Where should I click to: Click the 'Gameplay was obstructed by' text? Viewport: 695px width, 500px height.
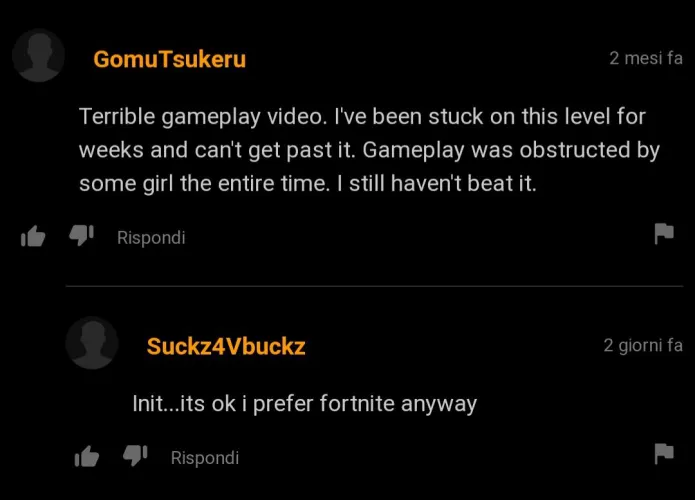tap(511, 150)
